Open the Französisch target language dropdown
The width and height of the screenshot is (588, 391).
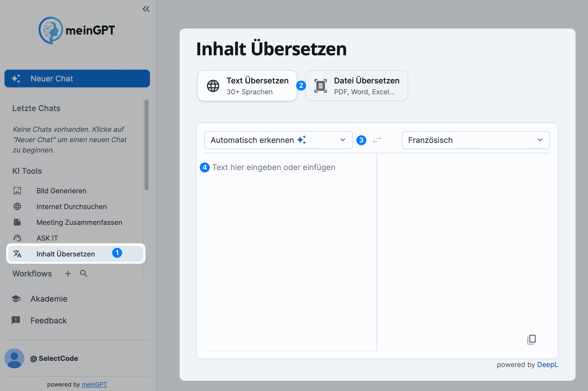(475, 140)
